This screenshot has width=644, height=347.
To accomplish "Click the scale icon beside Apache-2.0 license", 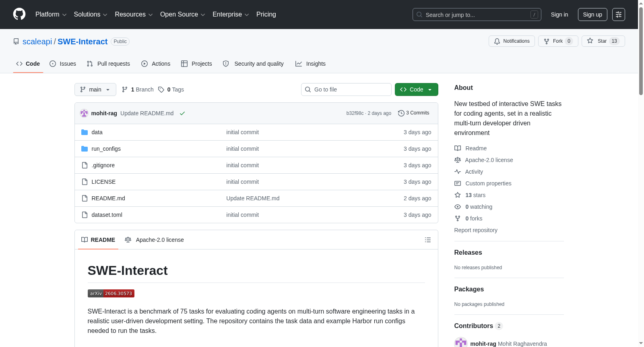I will click(458, 160).
